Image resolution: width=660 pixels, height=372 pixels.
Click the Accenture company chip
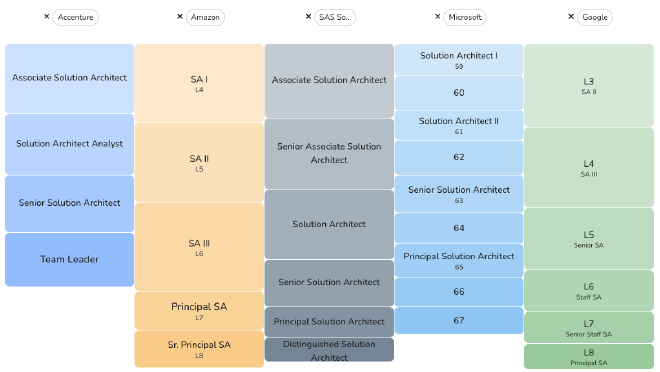click(75, 17)
